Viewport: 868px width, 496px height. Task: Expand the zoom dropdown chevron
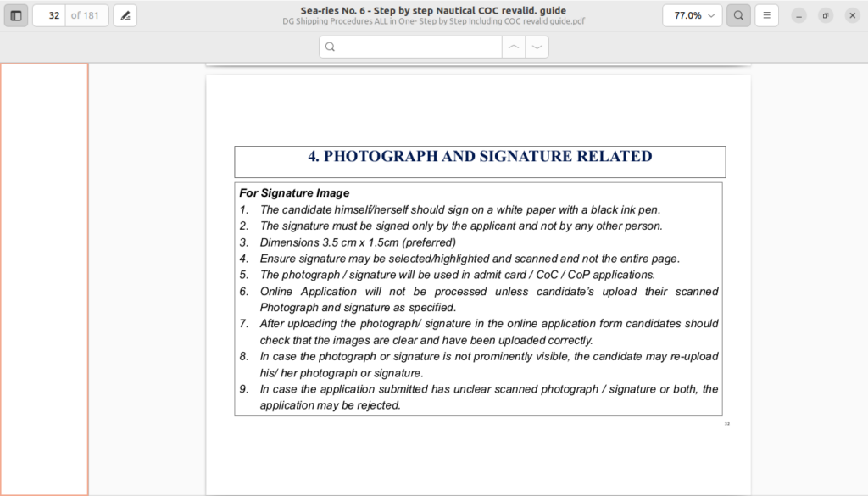click(x=711, y=15)
